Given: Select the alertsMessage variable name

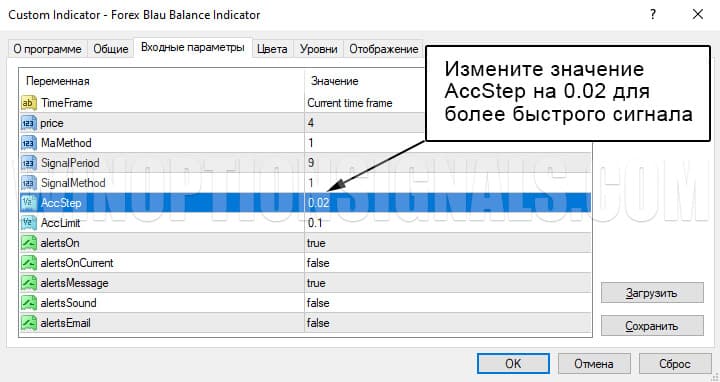Looking at the screenshot, I should tap(74, 283).
